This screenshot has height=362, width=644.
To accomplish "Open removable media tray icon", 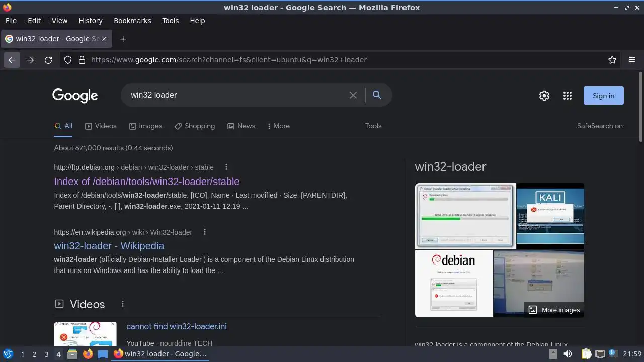I will pos(553,354).
